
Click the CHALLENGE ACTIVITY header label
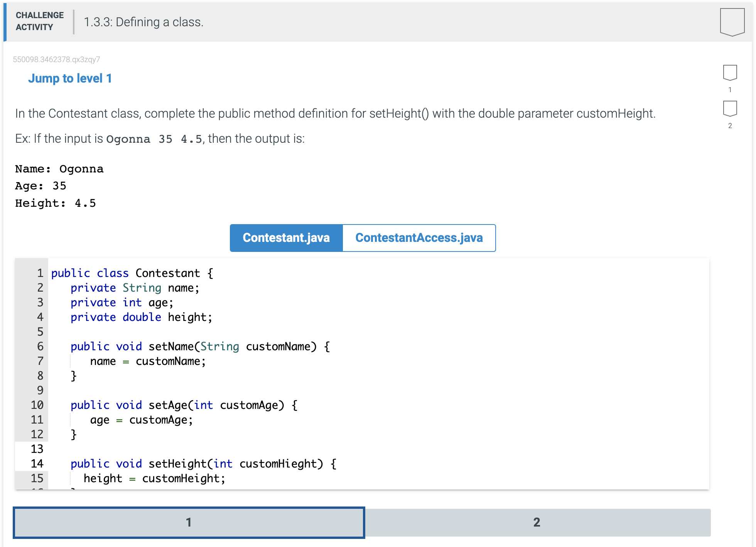[39, 21]
